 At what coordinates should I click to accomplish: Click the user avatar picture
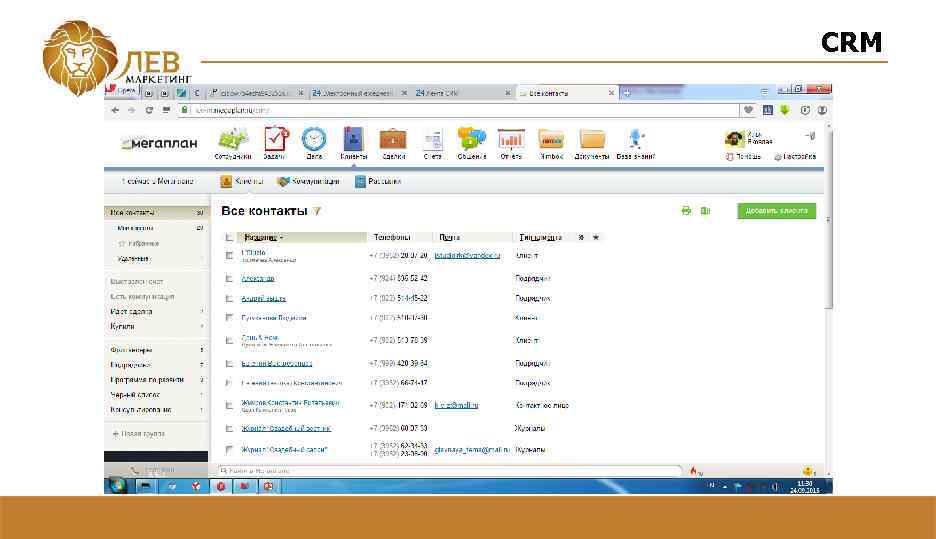click(x=734, y=138)
